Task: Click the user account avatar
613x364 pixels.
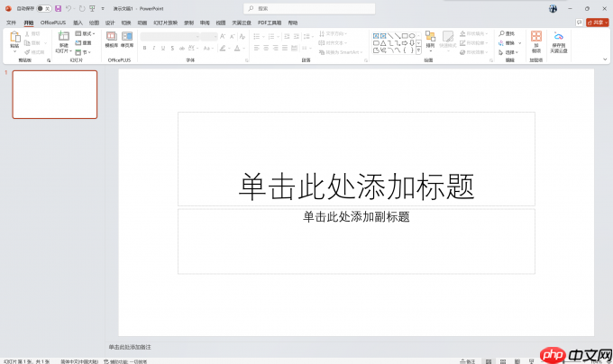Action: (553, 9)
